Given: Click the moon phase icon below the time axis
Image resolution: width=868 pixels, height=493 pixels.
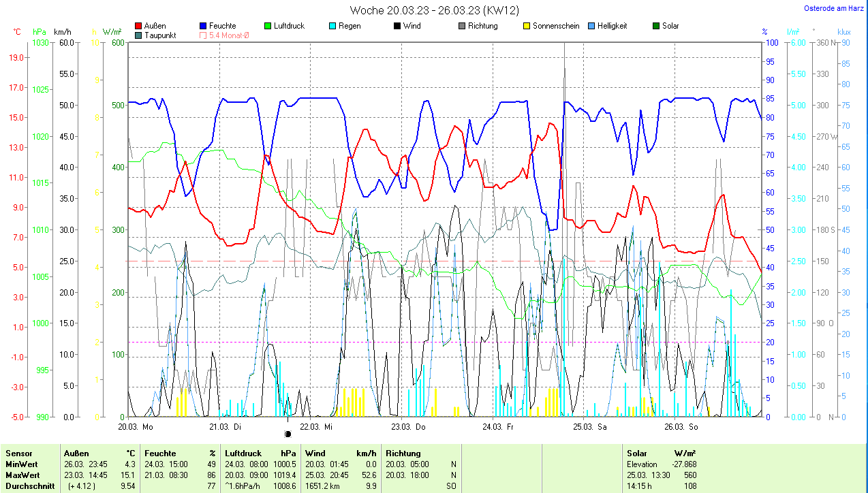Looking at the screenshot, I should 288,434.
